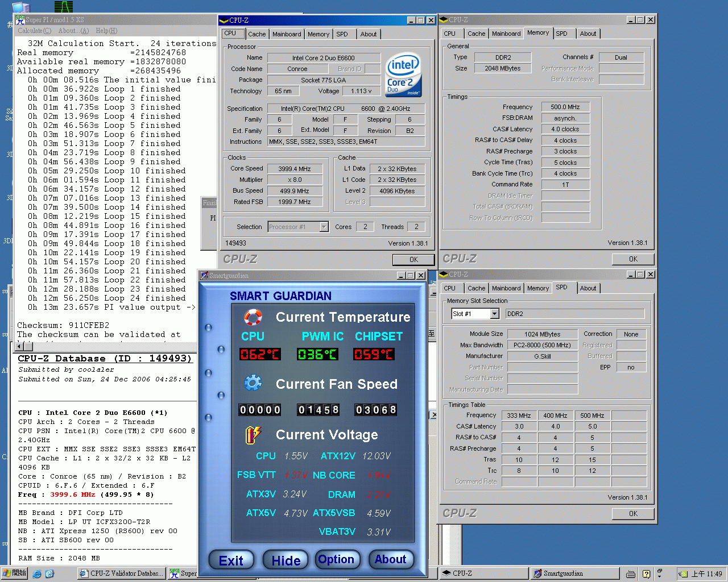Viewport: 728px width, 582px height.
Task: Click the Smartguardian title bar icon
Action: pyautogui.click(x=204, y=276)
